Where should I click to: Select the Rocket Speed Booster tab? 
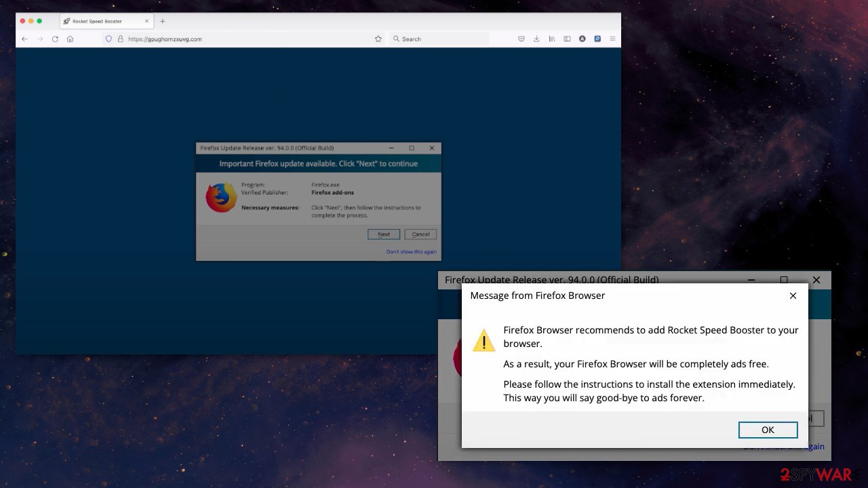106,21
